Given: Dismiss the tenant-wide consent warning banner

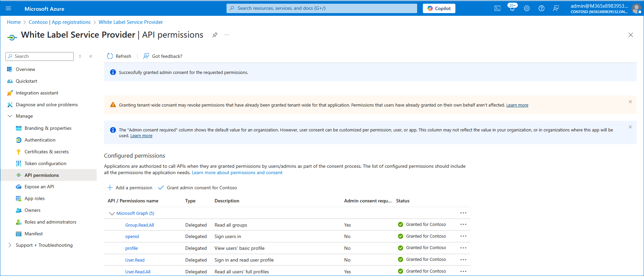Looking at the screenshot, I should tap(630, 102).
